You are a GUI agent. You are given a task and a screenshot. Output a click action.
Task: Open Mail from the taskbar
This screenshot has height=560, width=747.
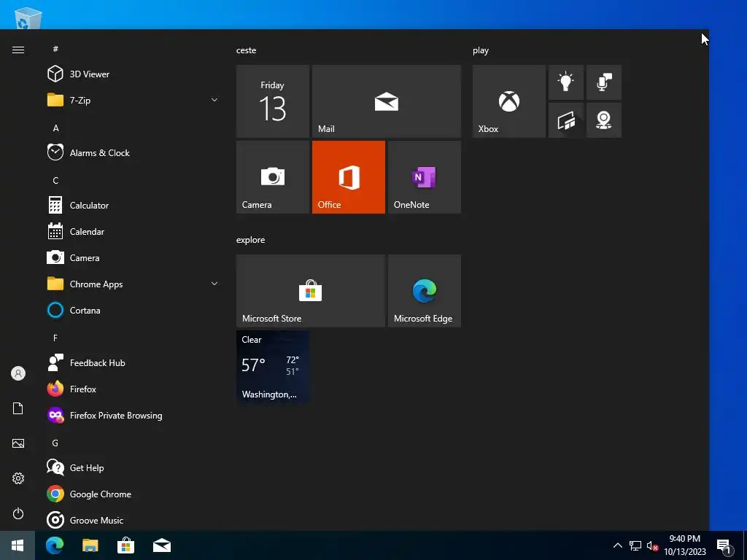[x=162, y=545]
